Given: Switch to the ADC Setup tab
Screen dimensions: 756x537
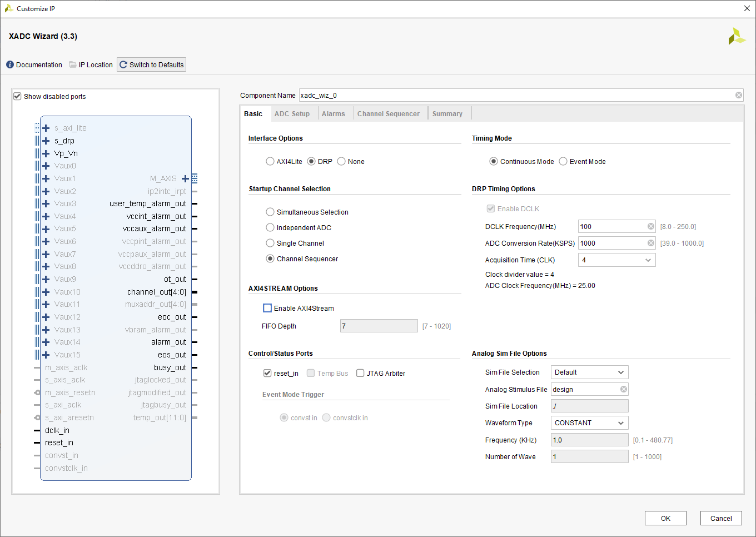Looking at the screenshot, I should [292, 114].
